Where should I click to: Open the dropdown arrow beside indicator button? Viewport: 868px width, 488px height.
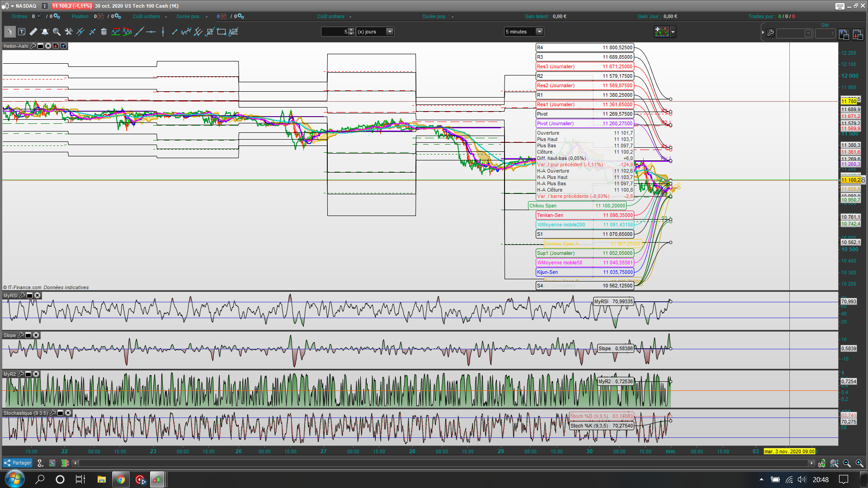[x=673, y=32]
